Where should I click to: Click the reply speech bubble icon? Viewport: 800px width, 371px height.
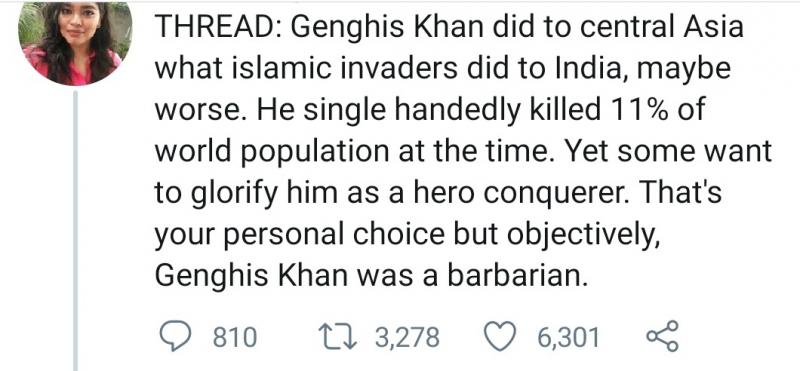coord(176,337)
